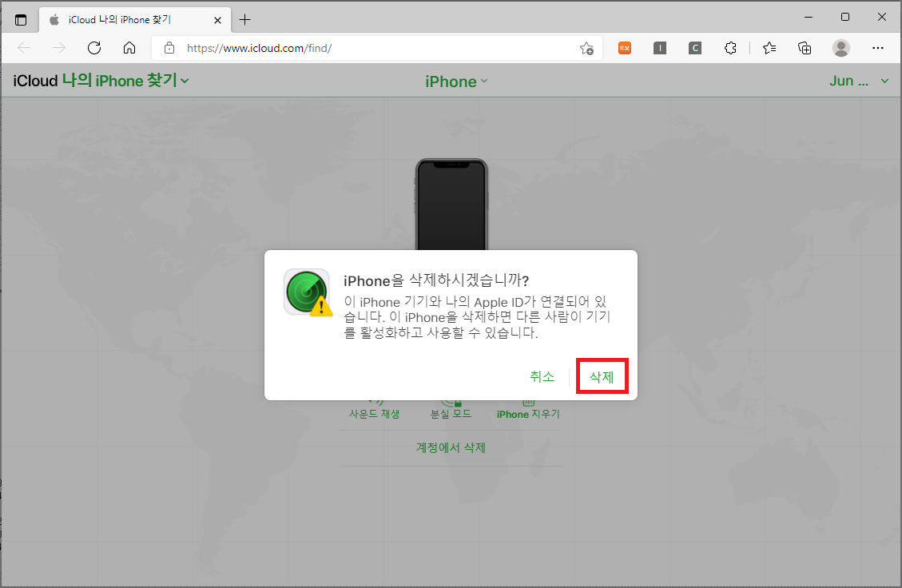Click the C extension icon in toolbar
902x588 pixels.
click(x=695, y=48)
